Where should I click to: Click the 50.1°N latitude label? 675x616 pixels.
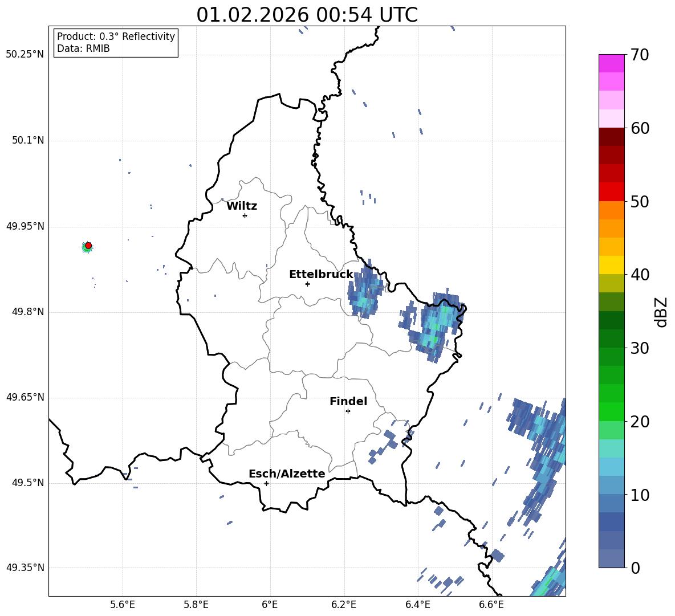point(27,140)
